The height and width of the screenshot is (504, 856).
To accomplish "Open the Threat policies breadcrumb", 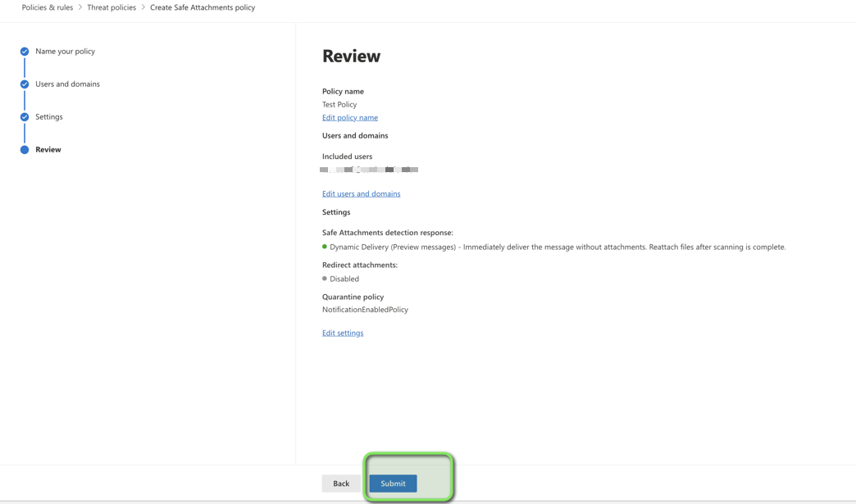I will coord(112,7).
